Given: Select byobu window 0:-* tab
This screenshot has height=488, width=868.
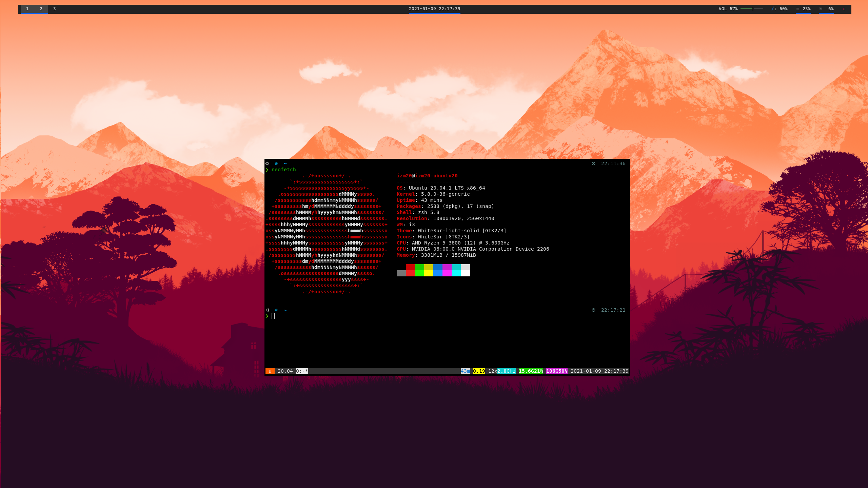Looking at the screenshot, I should tap(302, 371).
